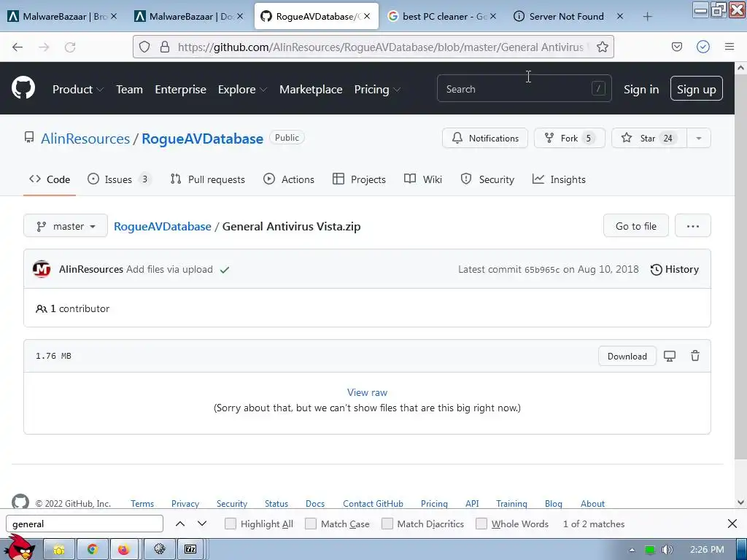
Task: Star the repository with Star button
Action: (x=649, y=138)
